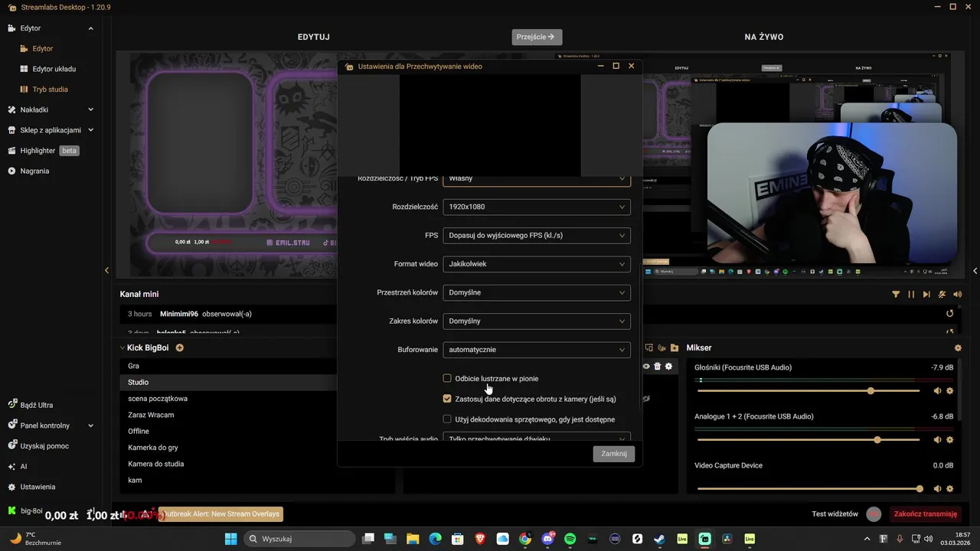This screenshot has width=980, height=551.
Task: Pause the Kanał mini event queue
Action: pyautogui.click(x=911, y=295)
